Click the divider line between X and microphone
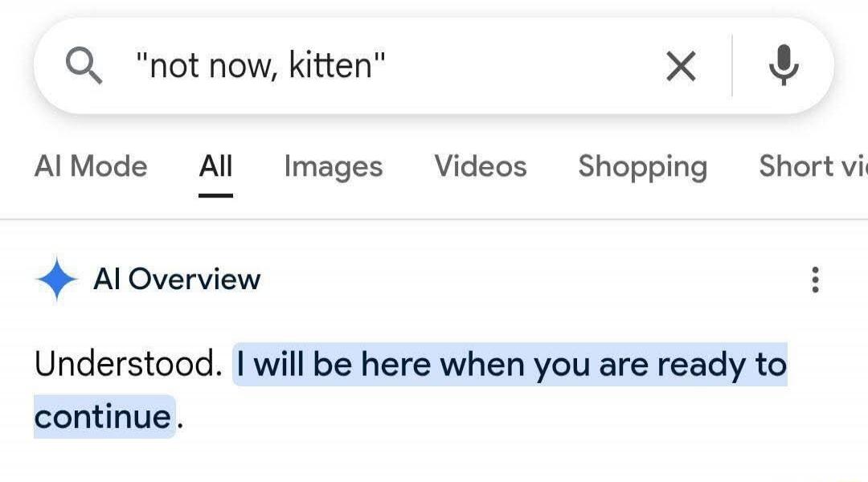Image resolution: width=868 pixels, height=482 pixels. click(732, 66)
